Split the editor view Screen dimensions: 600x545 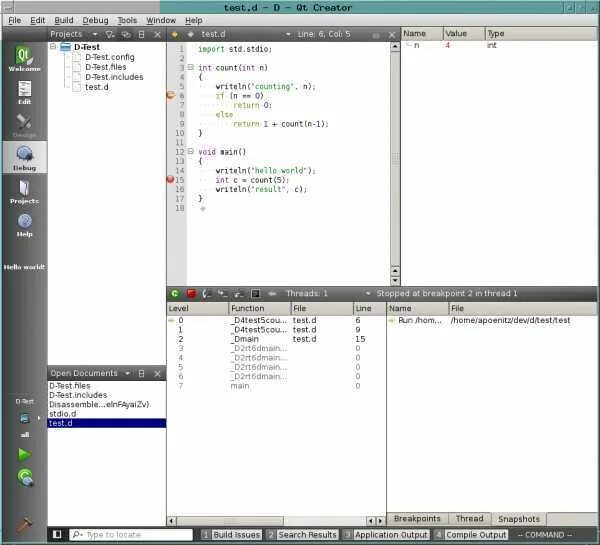click(376, 35)
